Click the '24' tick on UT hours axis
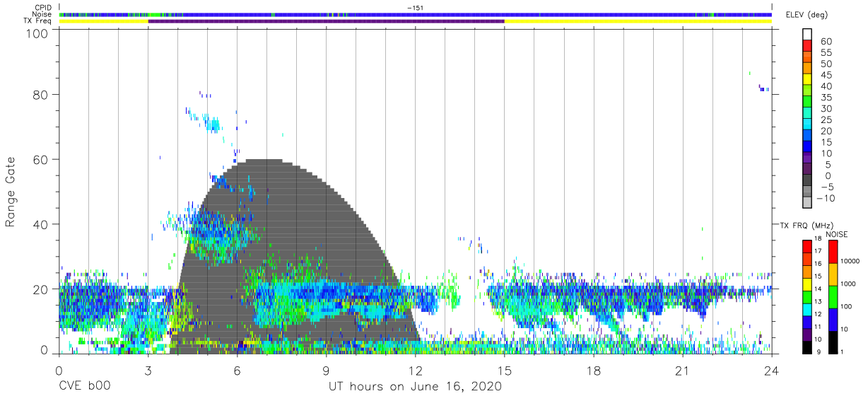 [772, 371]
